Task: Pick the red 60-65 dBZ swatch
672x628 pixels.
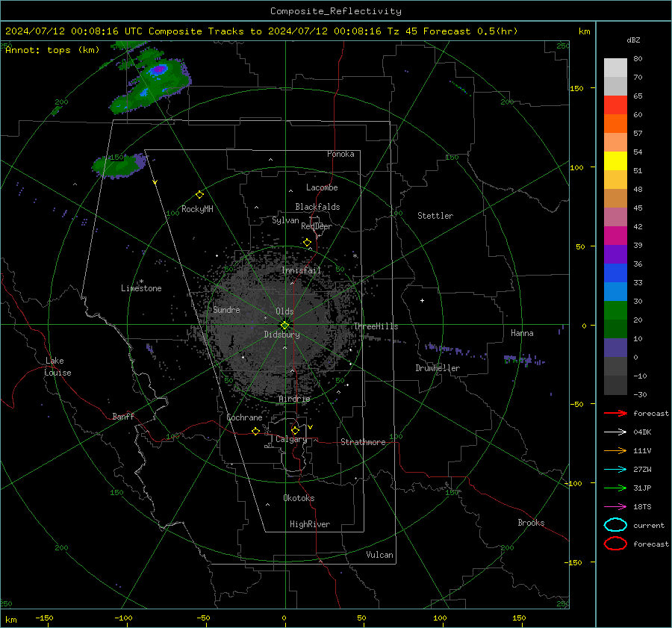Action: pyautogui.click(x=615, y=105)
